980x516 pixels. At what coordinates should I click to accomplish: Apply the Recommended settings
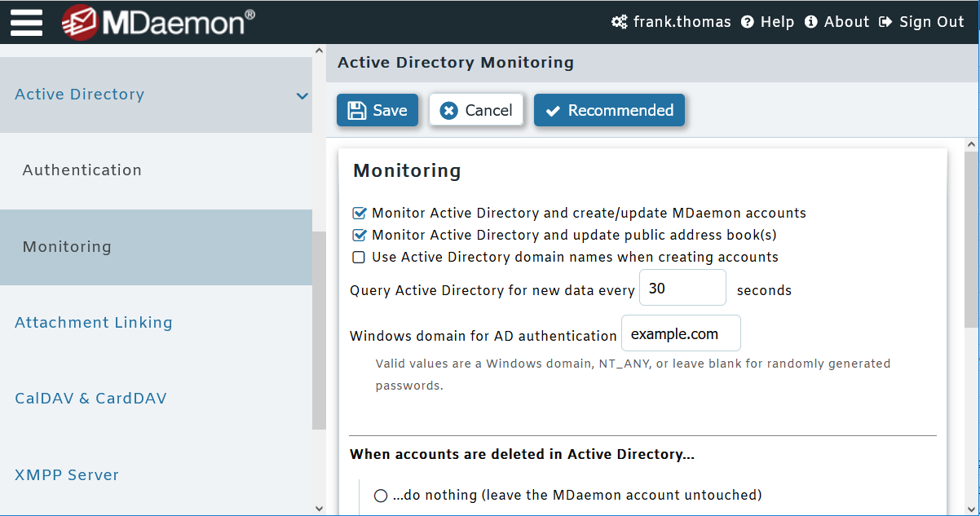[609, 110]
